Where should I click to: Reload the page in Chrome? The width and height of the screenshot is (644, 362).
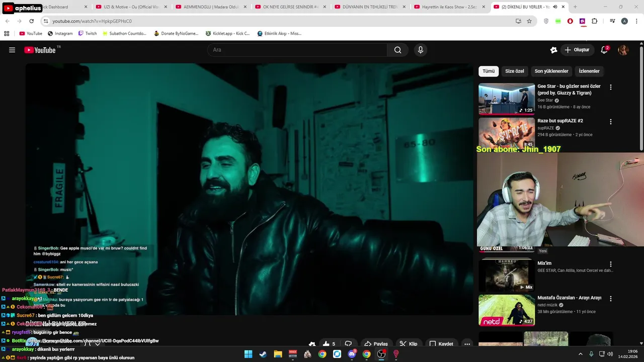point(31,21)
